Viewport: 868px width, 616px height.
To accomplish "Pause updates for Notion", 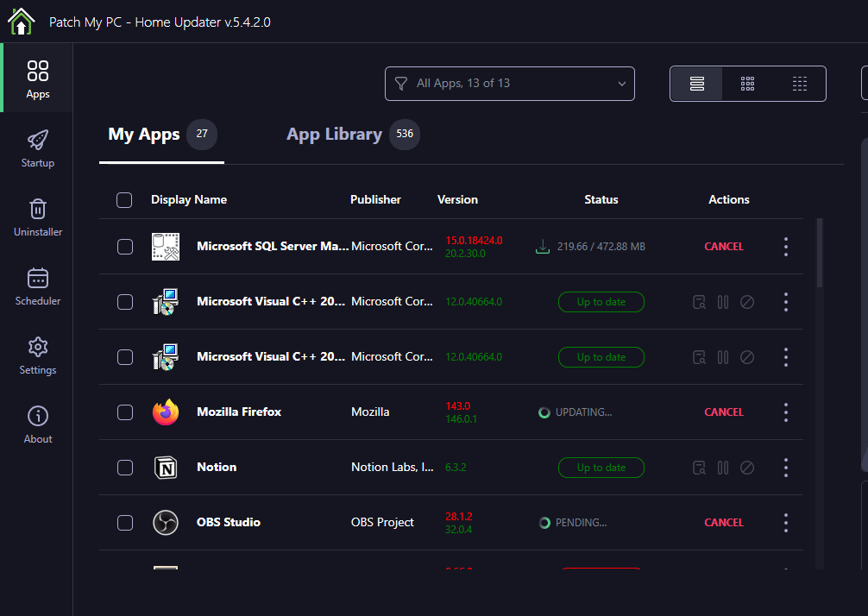I will [x=723, y=468].
